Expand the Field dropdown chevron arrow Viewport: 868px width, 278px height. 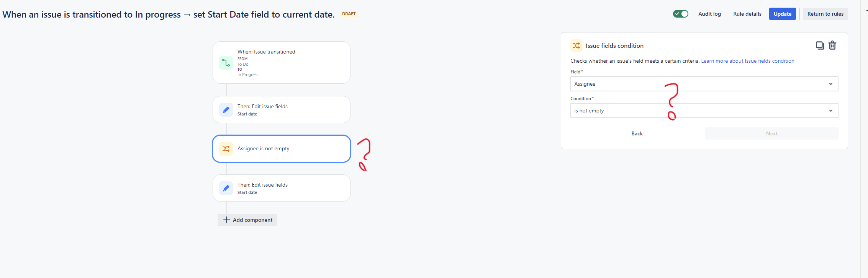tap(831, 84)
